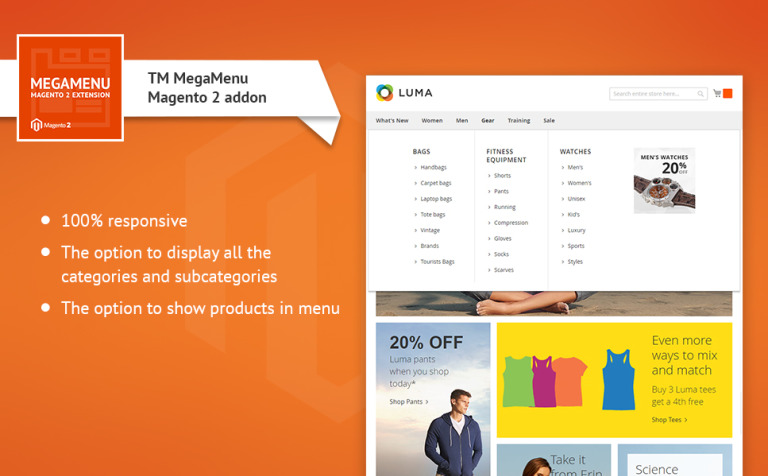Open Laptop bags subcategory

pos(436,199)
